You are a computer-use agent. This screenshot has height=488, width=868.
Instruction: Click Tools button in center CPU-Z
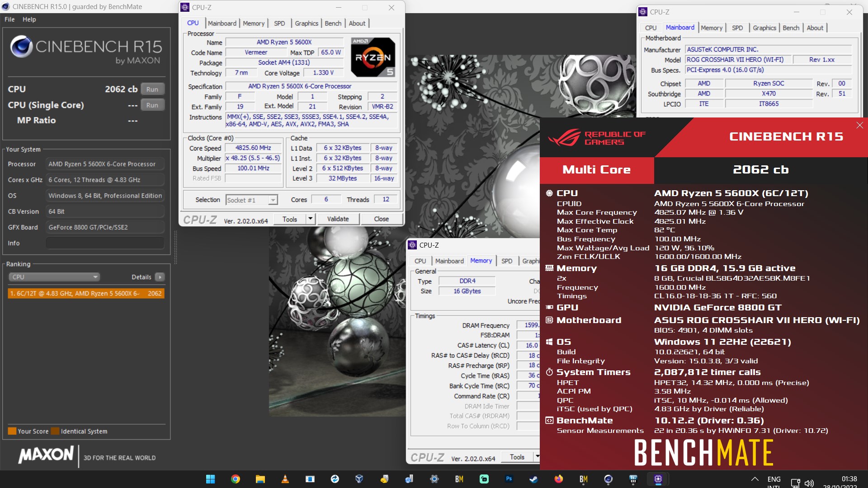tap(290, 219)
